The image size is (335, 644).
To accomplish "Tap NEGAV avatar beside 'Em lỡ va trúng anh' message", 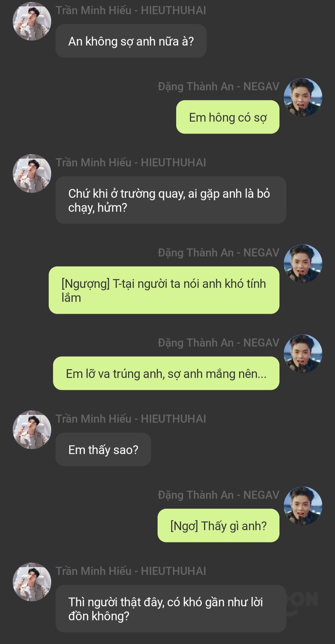I will [303, 354].
